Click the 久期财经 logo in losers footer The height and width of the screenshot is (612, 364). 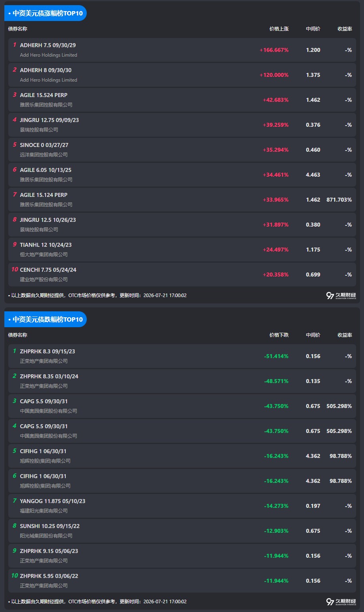(341, 602)
